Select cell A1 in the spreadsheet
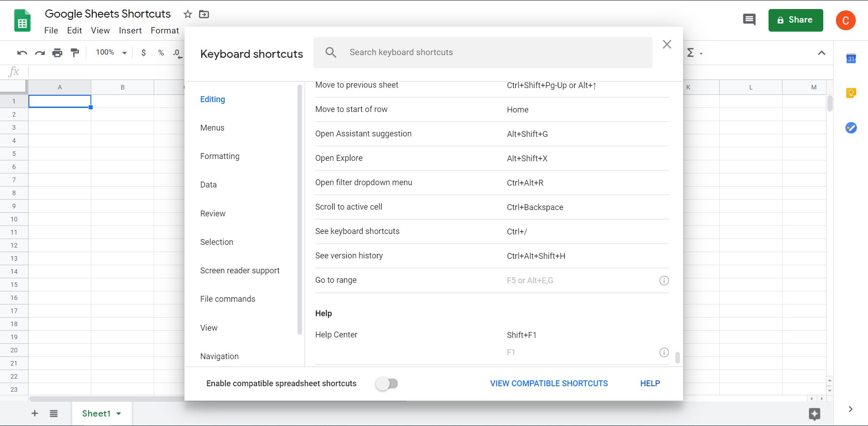The image size is (868, 426). pyautogui.click(x=60, y=101)
